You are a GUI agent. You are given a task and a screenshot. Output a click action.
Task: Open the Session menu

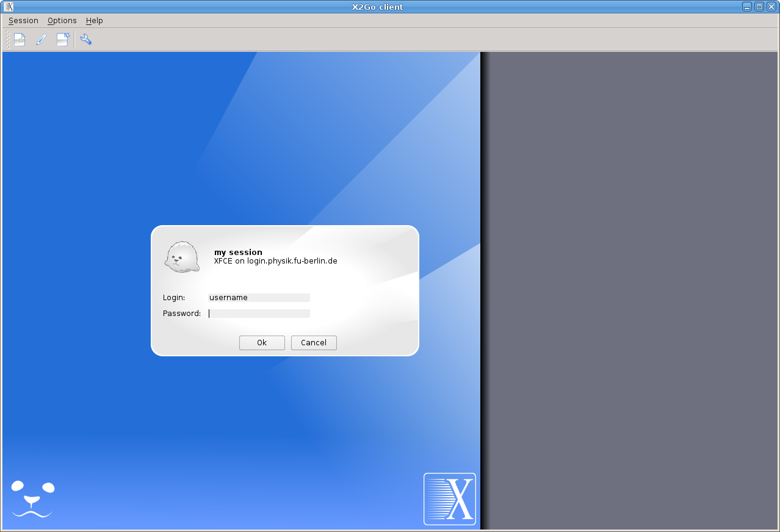point(23,21)
